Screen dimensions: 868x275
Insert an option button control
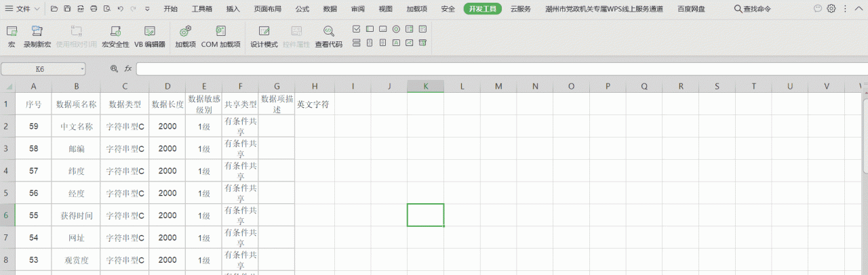click(x=396, y=29)
